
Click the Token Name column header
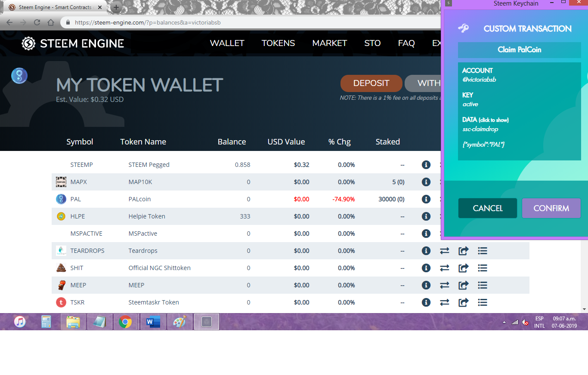pos(143,142)
